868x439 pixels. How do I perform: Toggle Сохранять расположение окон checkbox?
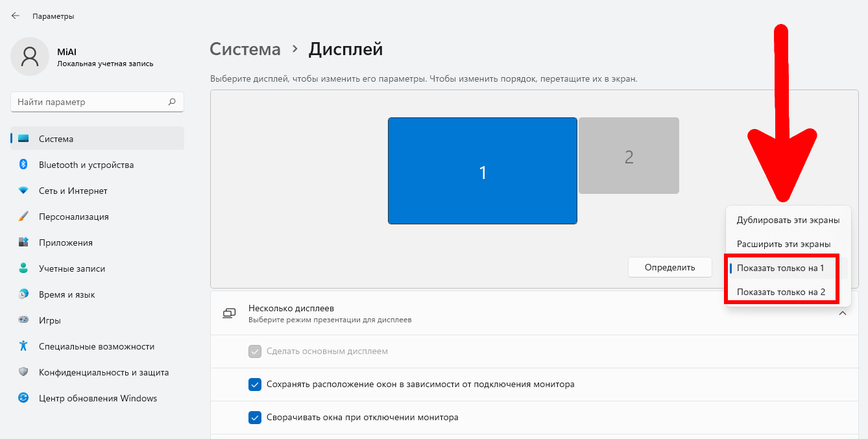point(255,384)
